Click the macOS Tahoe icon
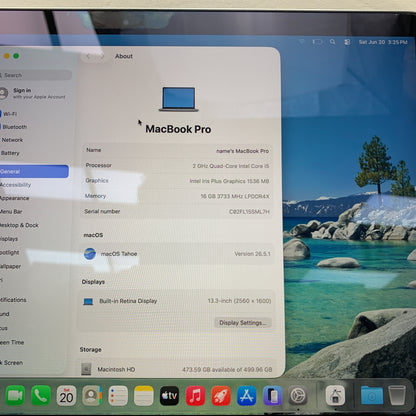The image size is (416, 416). (x=90, y=254)
